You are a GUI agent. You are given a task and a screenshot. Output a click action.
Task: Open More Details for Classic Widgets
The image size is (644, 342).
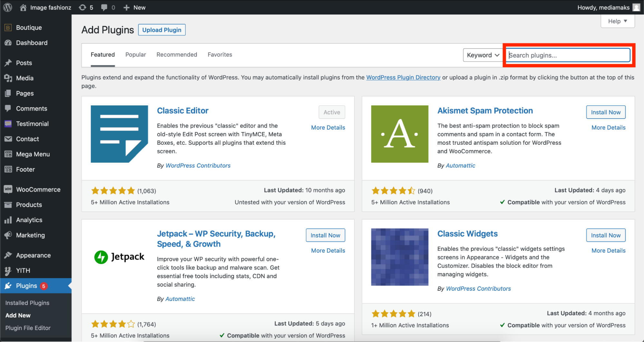click(609, 251)
